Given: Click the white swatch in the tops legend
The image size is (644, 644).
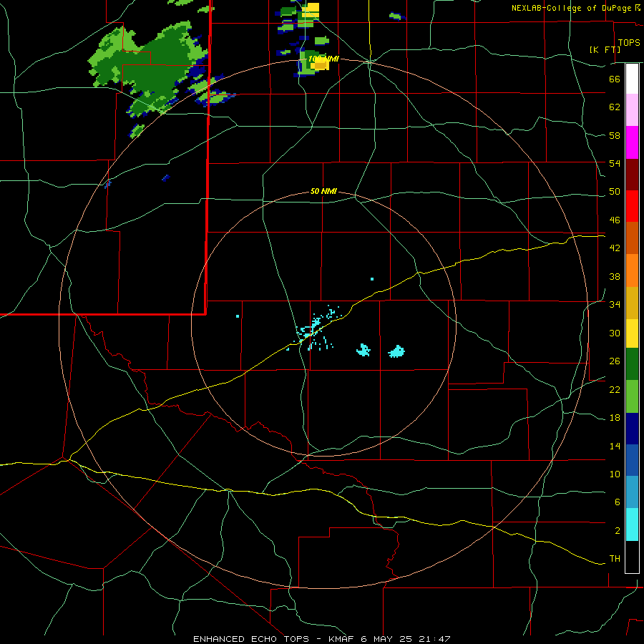Looking at the screenshot, I should (x=632, y=79).
